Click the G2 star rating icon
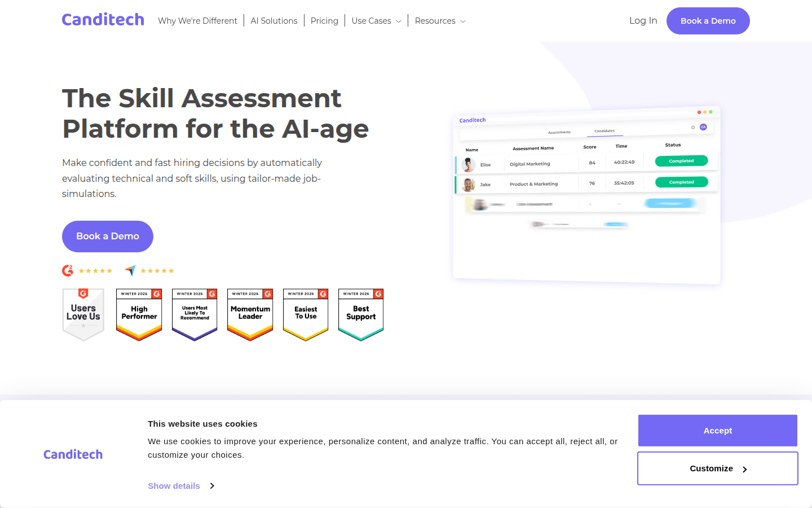 pyautogui.click(x=87, y=271)
